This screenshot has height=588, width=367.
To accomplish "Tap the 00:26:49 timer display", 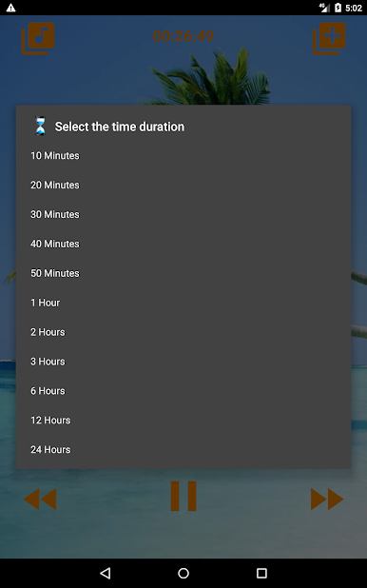I will coord(183,36).
